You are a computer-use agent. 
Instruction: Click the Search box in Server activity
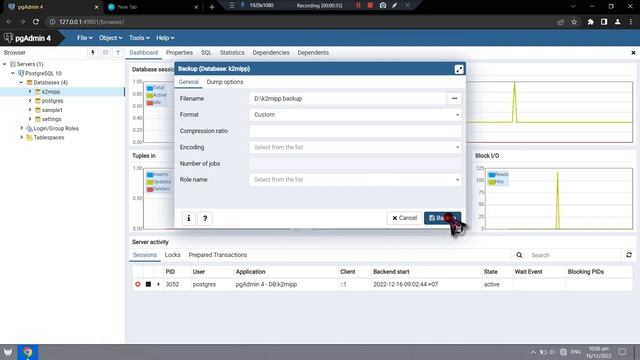(573, 255)
